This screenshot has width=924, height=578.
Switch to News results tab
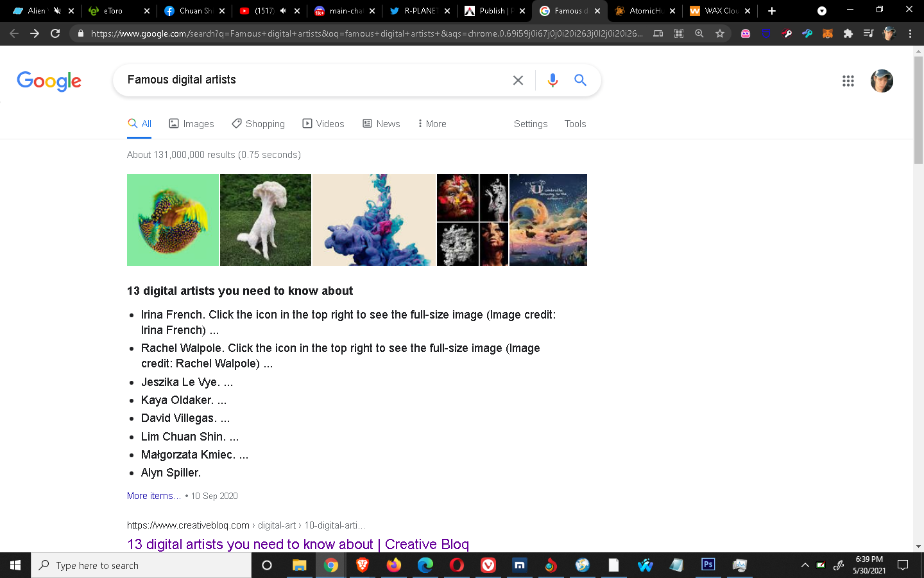(381, 124)
